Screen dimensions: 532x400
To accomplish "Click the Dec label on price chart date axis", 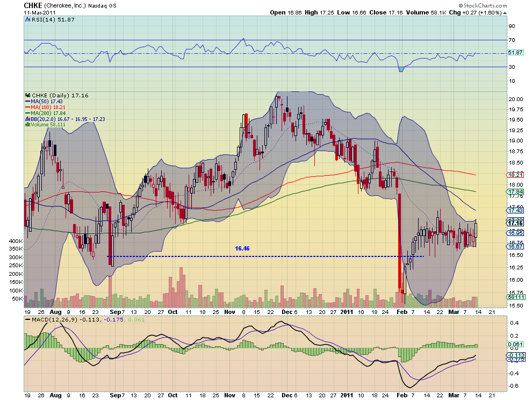I will (287, 312).
